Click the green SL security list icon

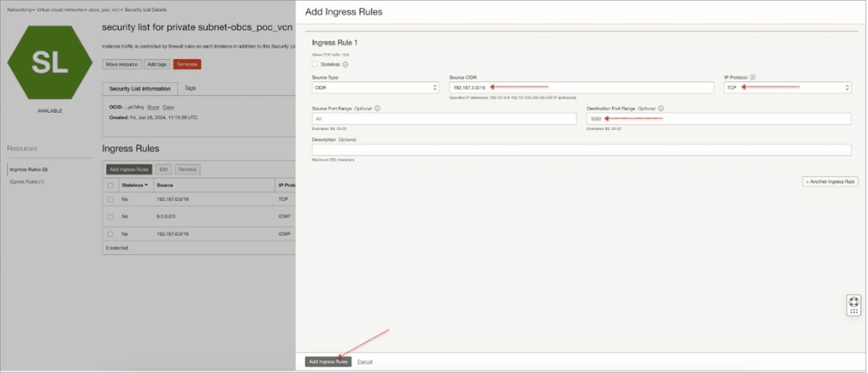[50, 63]
